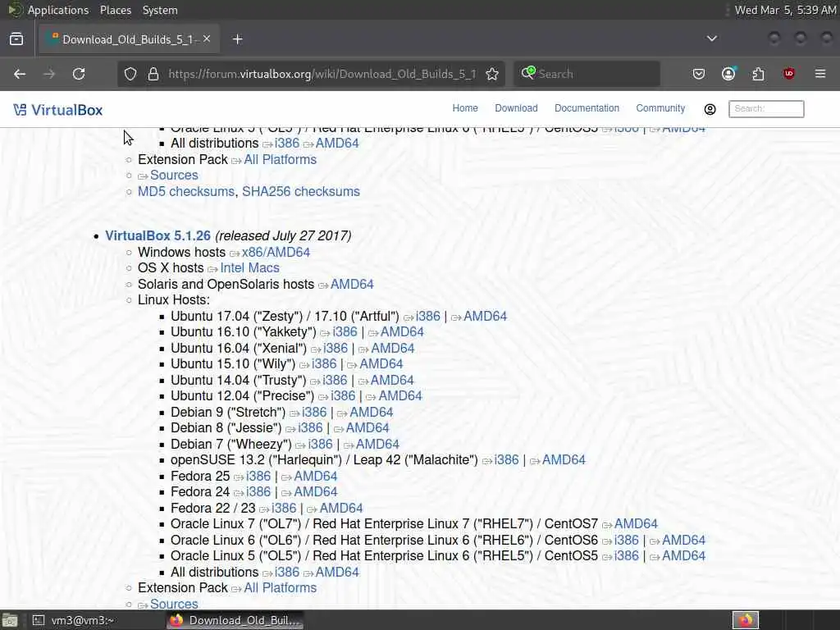Screen dimensions: 840x630
Task: Focus the Firefox search box
Action: [587, 74]
